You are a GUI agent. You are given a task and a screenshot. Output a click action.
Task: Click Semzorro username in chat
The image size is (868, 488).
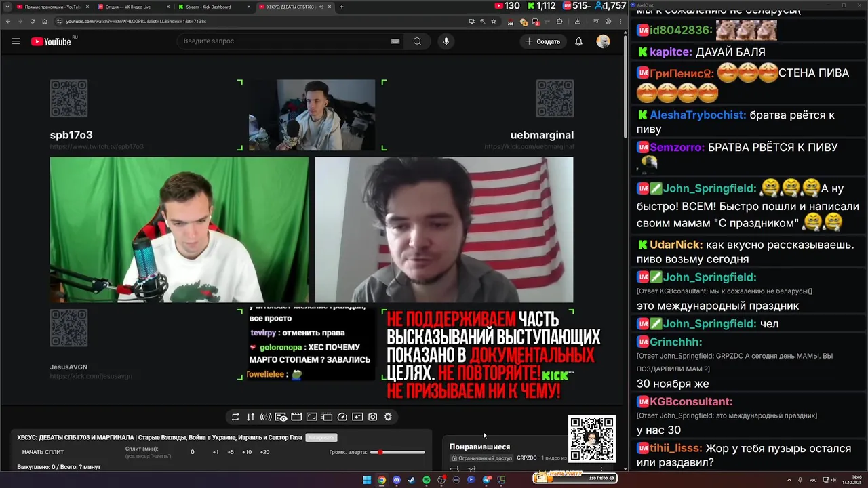[677, 148]
